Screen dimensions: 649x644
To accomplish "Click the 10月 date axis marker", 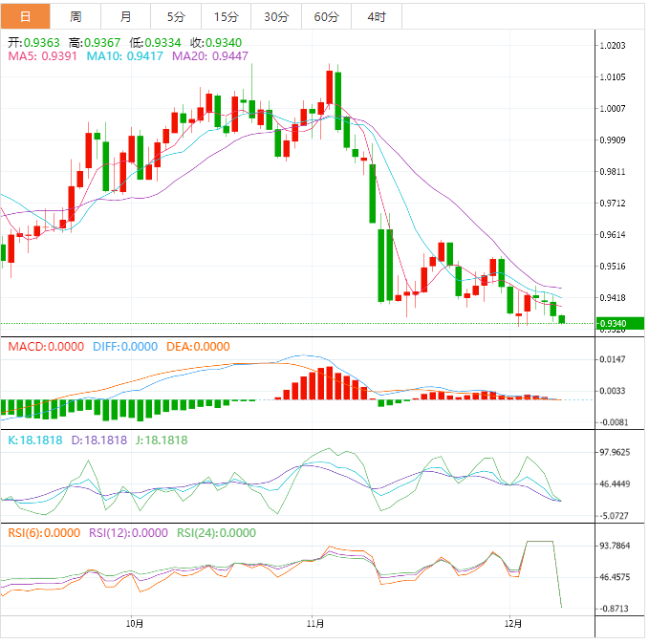I will pos(135,624).
